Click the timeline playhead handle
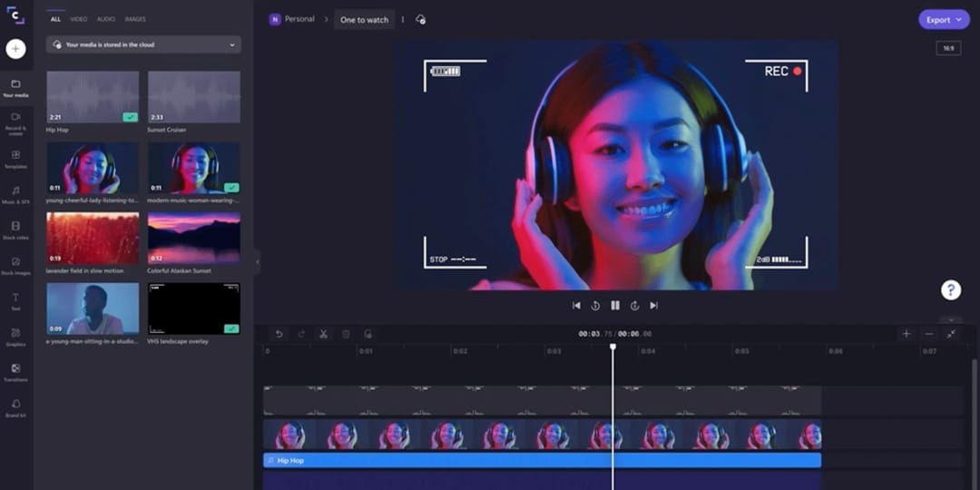The height and width of the screenshot is (490, 980). pyautogui.click(x=612, y=347)
